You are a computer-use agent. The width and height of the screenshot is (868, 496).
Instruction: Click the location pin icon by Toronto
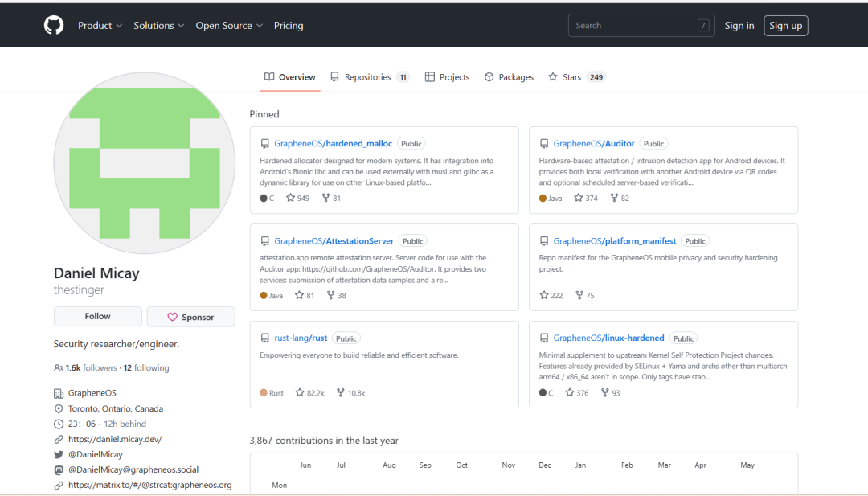coord(58,408)
